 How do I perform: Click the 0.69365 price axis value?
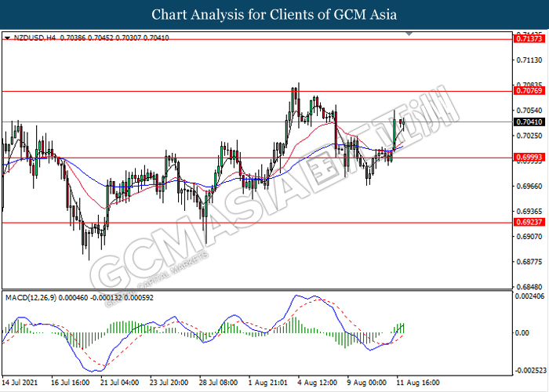(529, 212)
